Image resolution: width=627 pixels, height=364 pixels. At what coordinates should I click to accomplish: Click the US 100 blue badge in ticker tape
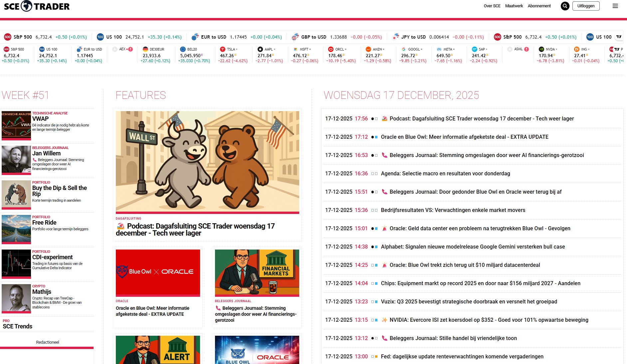point(100,37)
